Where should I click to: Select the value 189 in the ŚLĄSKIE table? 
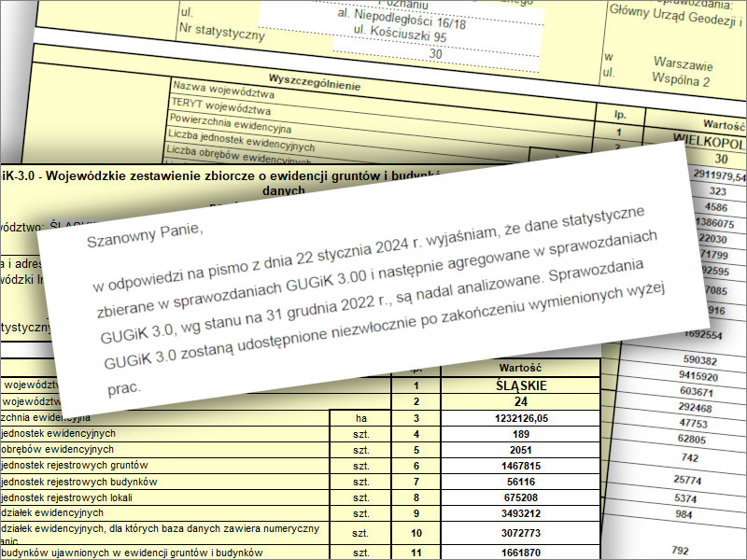tap(521, 434)
